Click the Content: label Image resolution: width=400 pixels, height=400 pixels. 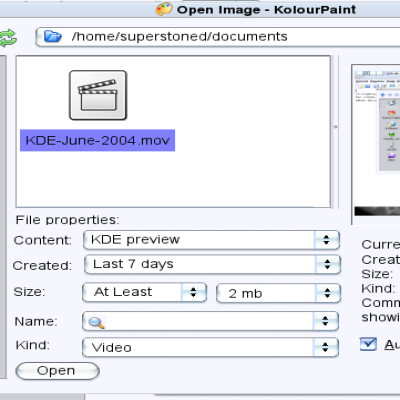(43, 240)
